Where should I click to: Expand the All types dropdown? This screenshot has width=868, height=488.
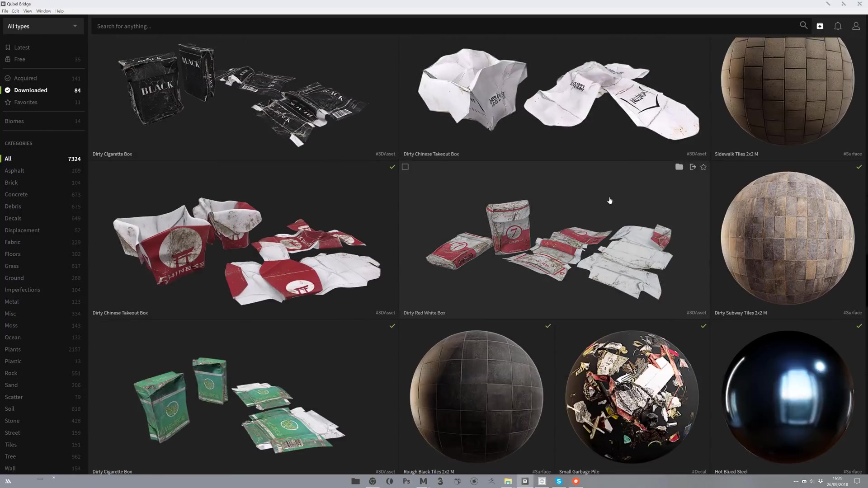(x=42, y=26)
